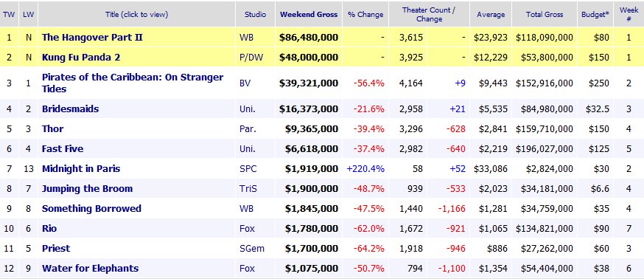Click the Priest title link

(56, 248)
